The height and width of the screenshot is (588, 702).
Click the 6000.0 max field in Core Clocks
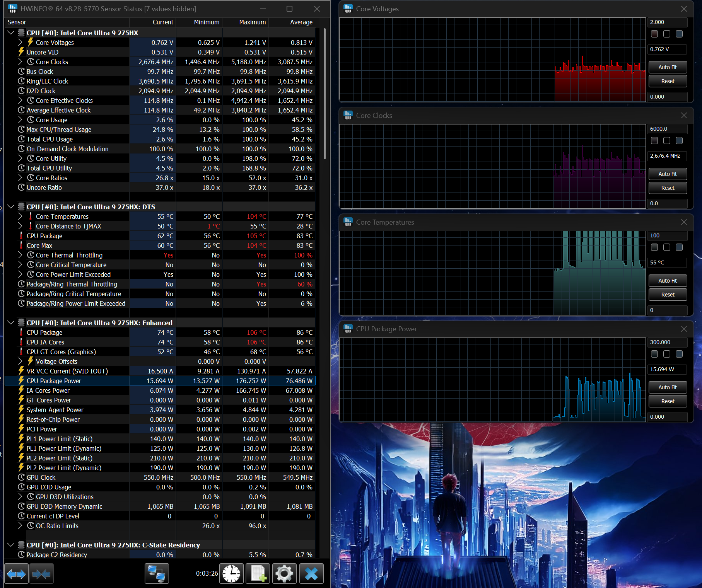pos(667,129)
